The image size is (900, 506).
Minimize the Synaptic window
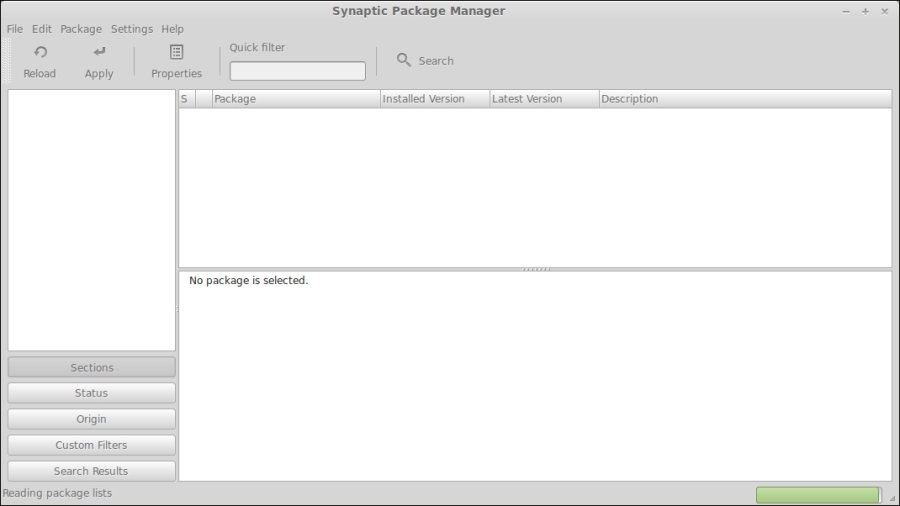(x=846, y=11)
